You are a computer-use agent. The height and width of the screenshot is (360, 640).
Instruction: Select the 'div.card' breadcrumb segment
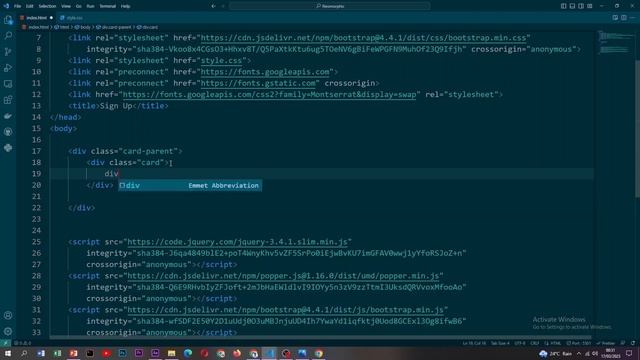147,27
